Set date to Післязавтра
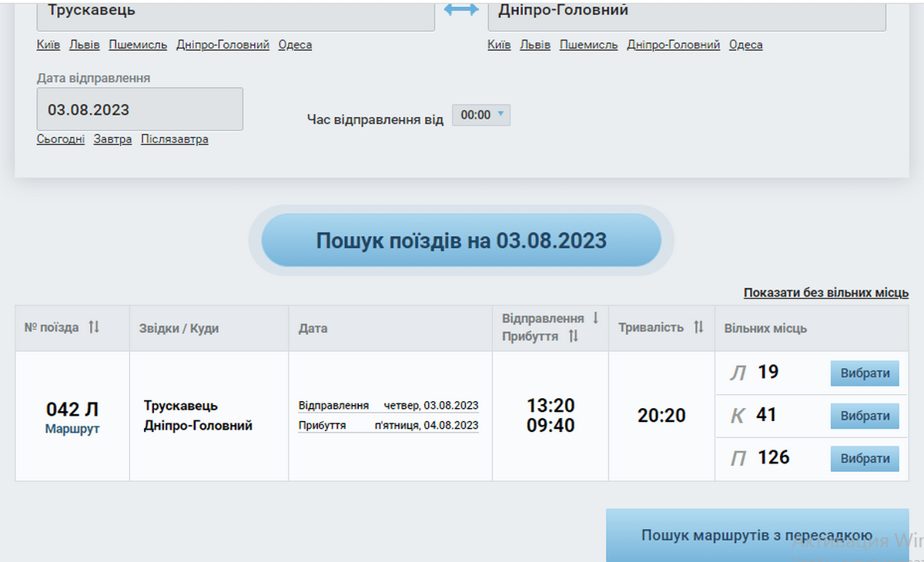Viewport: 924px width, 562px height. 174,139
